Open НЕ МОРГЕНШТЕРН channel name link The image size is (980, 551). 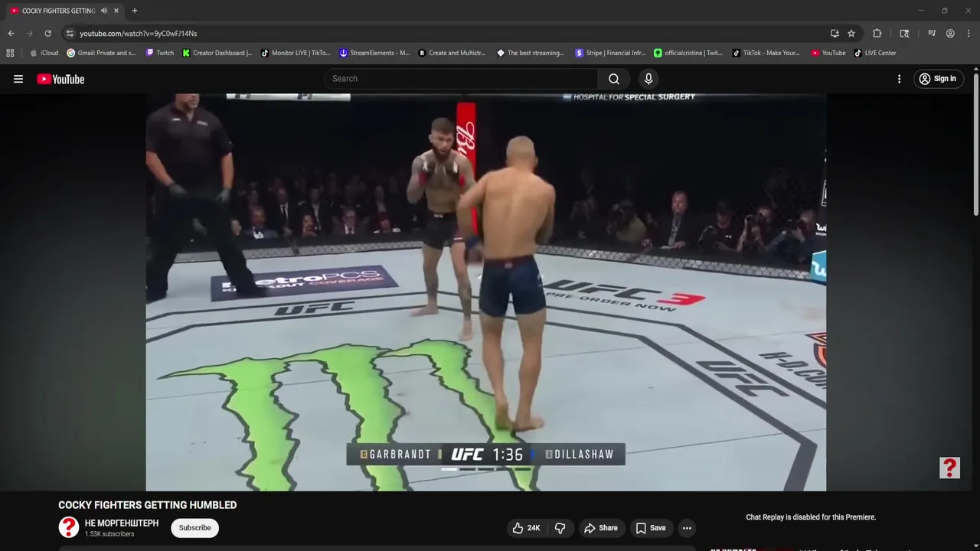(x=122, y=523)
